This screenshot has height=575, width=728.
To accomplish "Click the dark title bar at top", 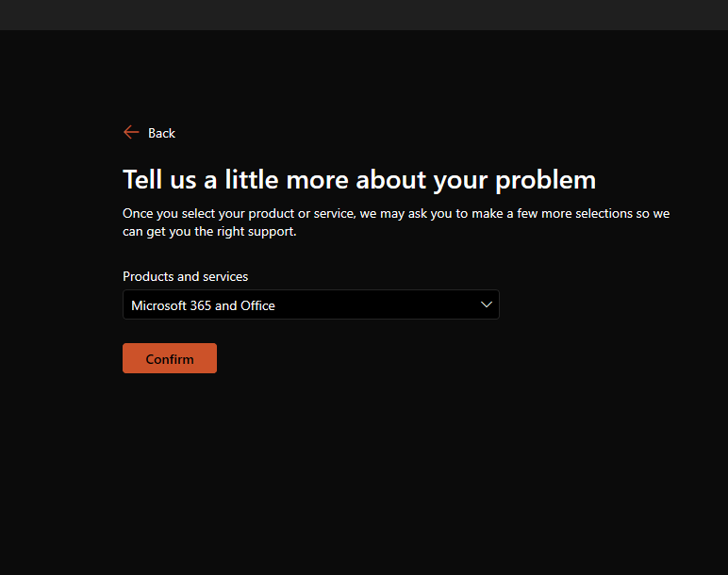I will tap(364, 15).
